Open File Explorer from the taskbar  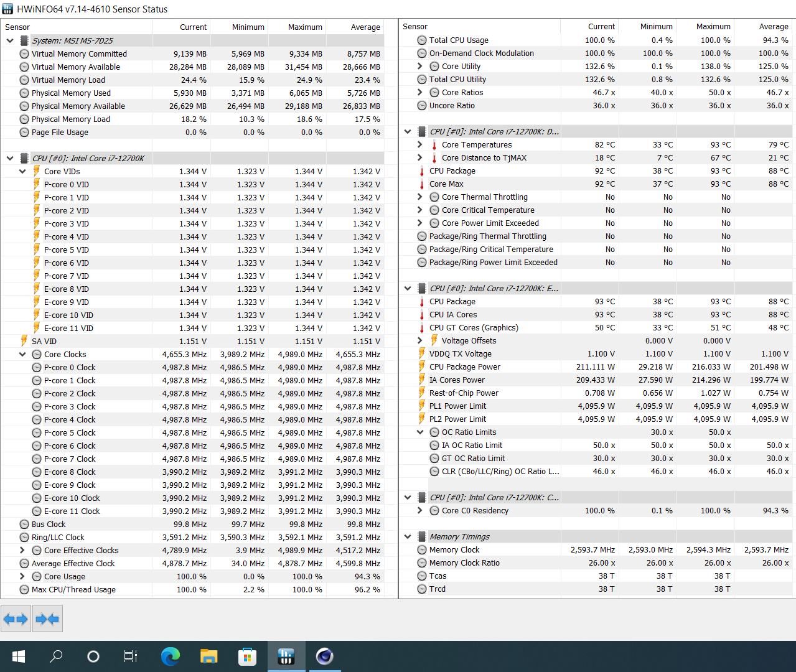click(208, 656)
